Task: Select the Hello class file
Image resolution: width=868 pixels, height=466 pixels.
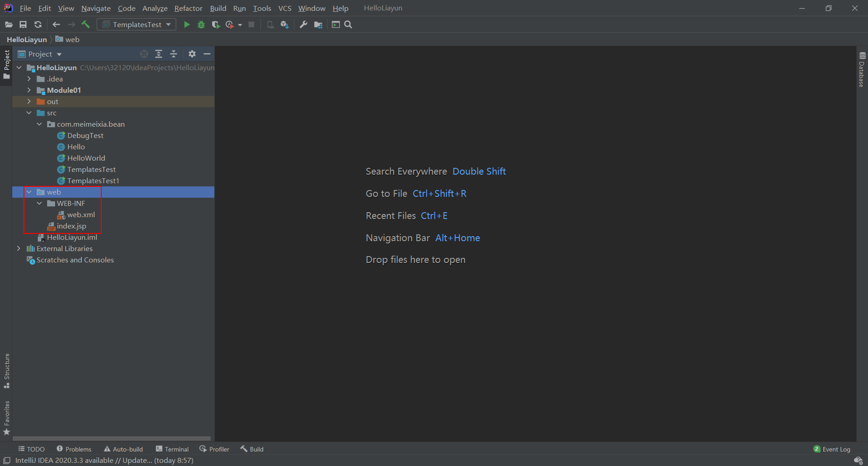Action: 75,147
